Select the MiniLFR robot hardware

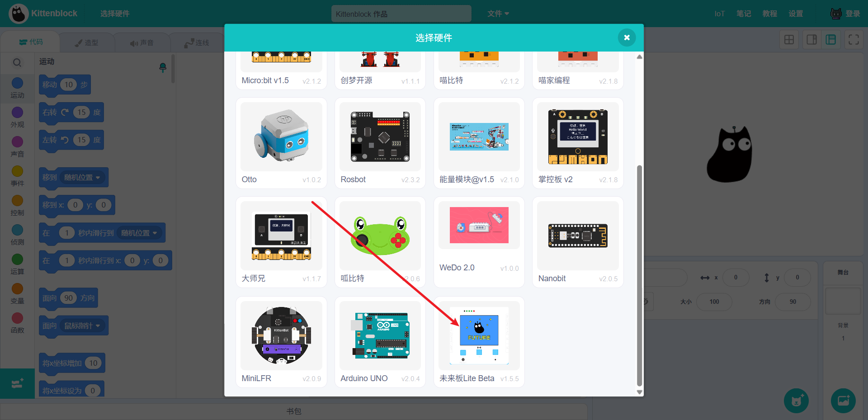pyautogui.click(x=281, y=342)
